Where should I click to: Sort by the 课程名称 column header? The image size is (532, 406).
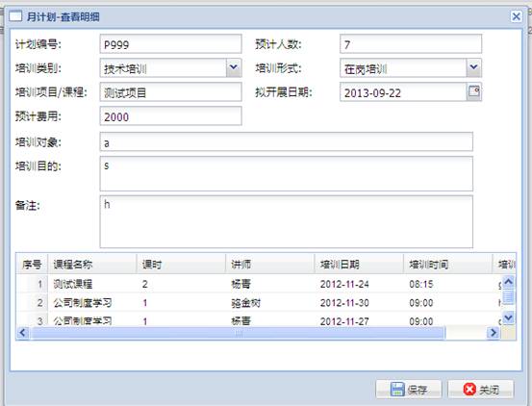(x=92, y=264)
